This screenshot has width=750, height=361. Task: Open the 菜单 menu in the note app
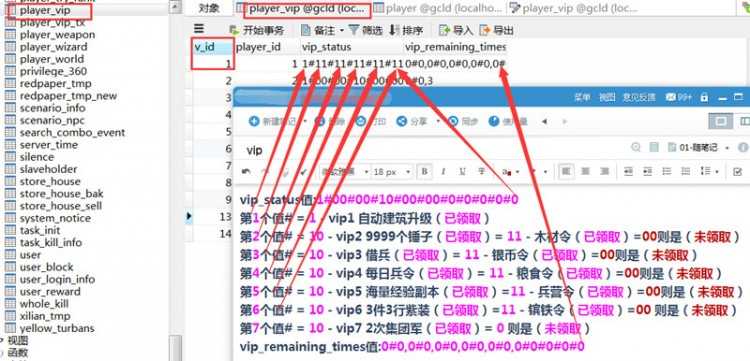point(582,97)
